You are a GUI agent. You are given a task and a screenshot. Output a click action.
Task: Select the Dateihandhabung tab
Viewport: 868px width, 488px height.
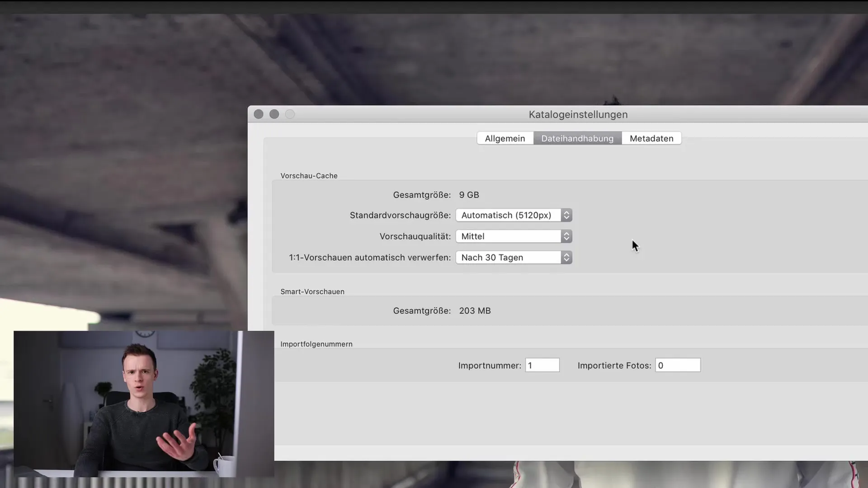click(577, 138)
